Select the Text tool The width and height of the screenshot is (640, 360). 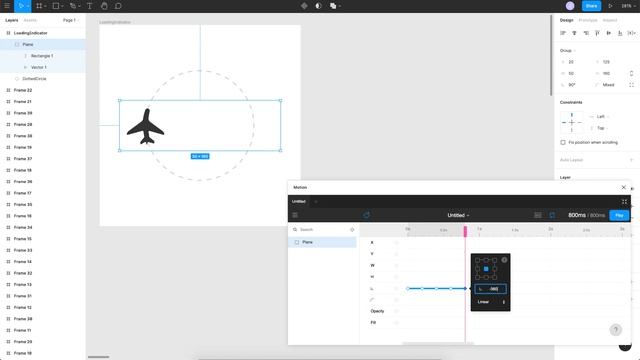[x=89, y=6]
